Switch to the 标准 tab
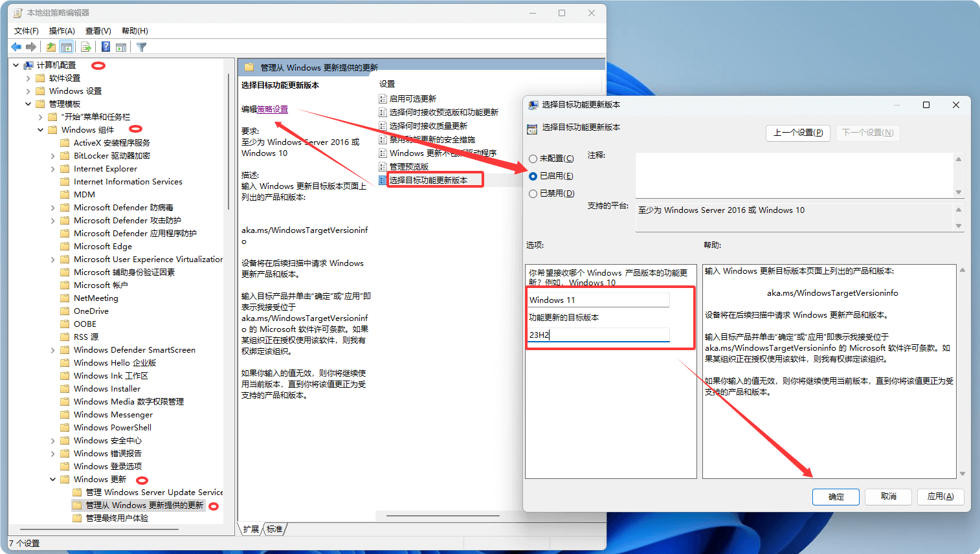Image resolution: width=980 pixels, height=554 pixels. pos(275,529)
